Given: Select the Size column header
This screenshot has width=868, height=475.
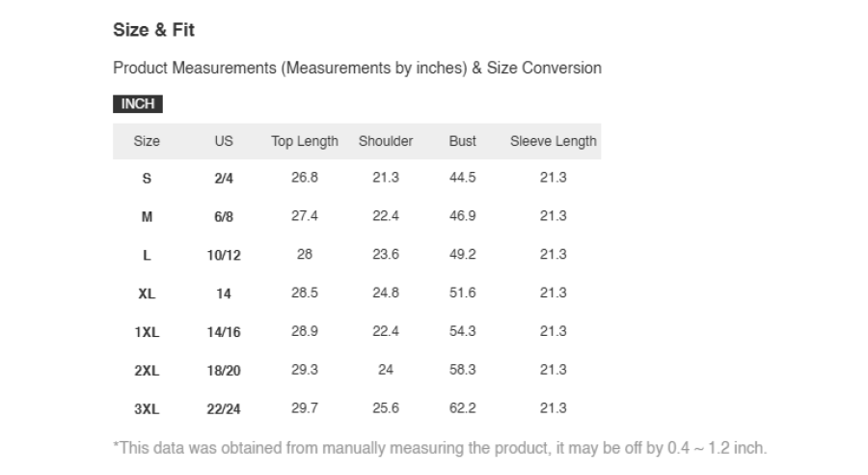Looking at the screenshot, I should (x=147, y=141).
